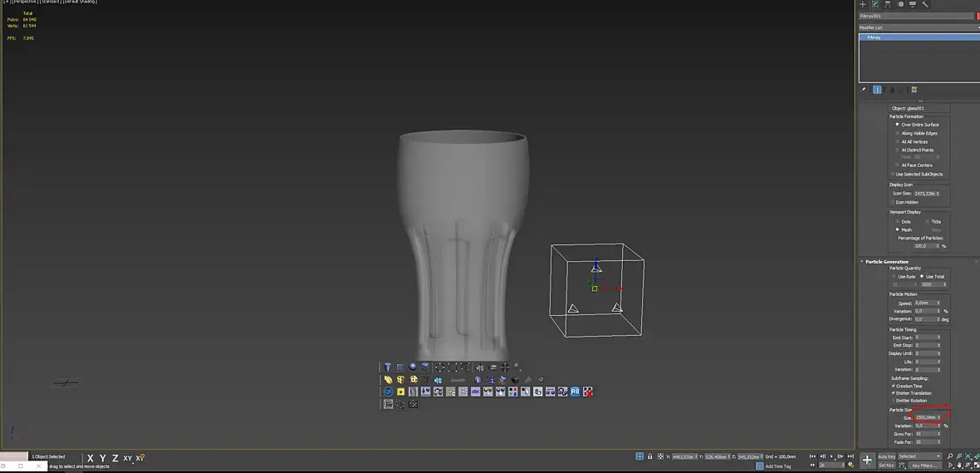Restrict movement to X axis button
The width and height of the screenshot is (980, 473).
pyautogui.click(x=90, y=458)
